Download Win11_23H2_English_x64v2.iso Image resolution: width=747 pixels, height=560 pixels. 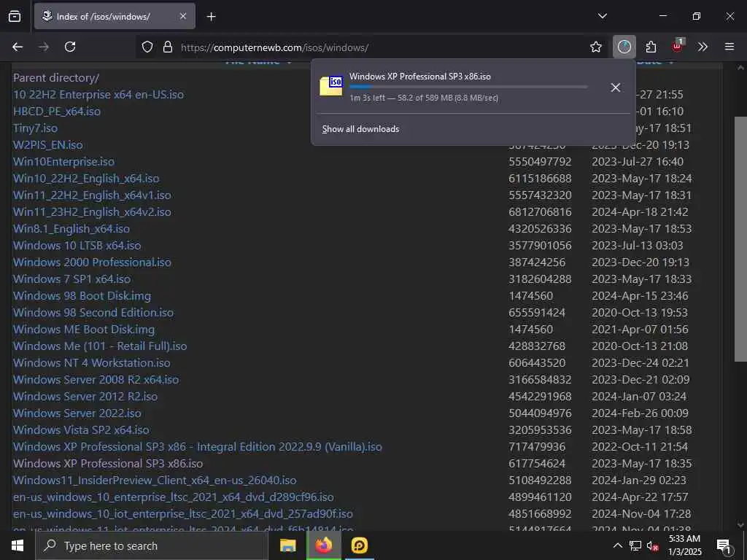click(x=92, y=212)
